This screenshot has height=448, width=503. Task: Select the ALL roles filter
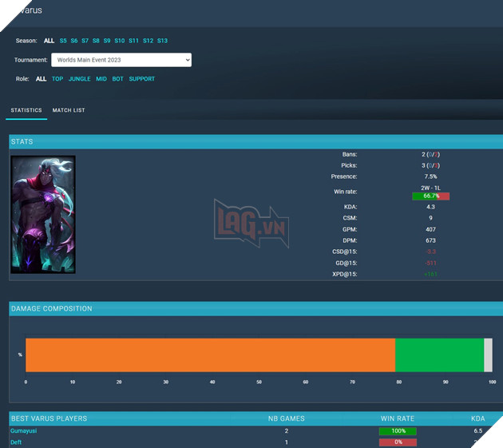(x=42, y=79)
